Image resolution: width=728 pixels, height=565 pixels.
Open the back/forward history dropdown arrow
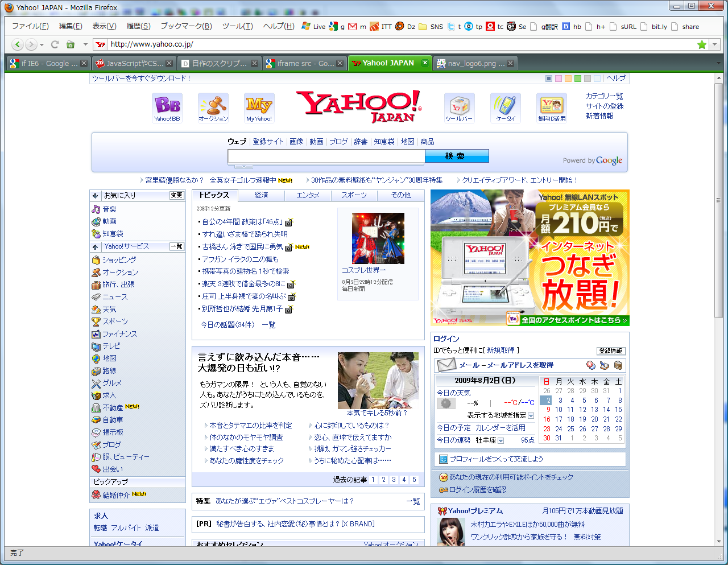coord(42,45)
